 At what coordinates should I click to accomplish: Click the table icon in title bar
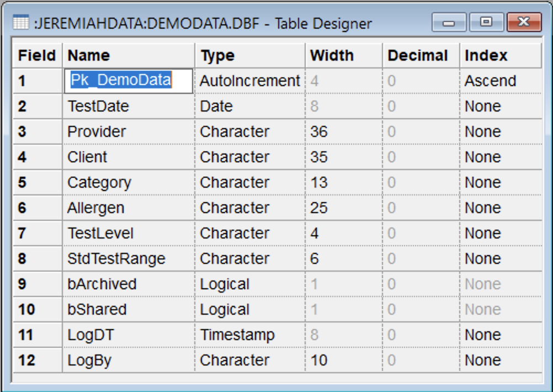[x=20, y=23]
